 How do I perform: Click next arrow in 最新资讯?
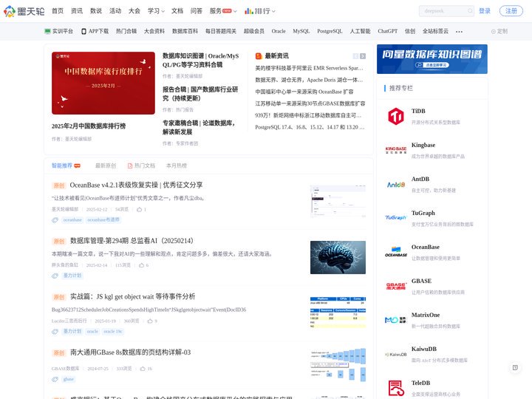363,56
